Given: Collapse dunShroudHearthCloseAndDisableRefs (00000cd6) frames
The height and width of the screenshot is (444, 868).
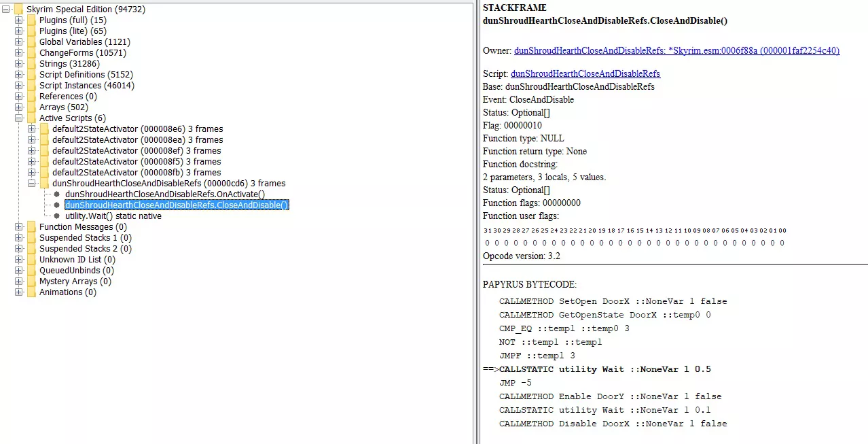Looking at the screenshot, I should pyautogui.click(x=31, y=184).
